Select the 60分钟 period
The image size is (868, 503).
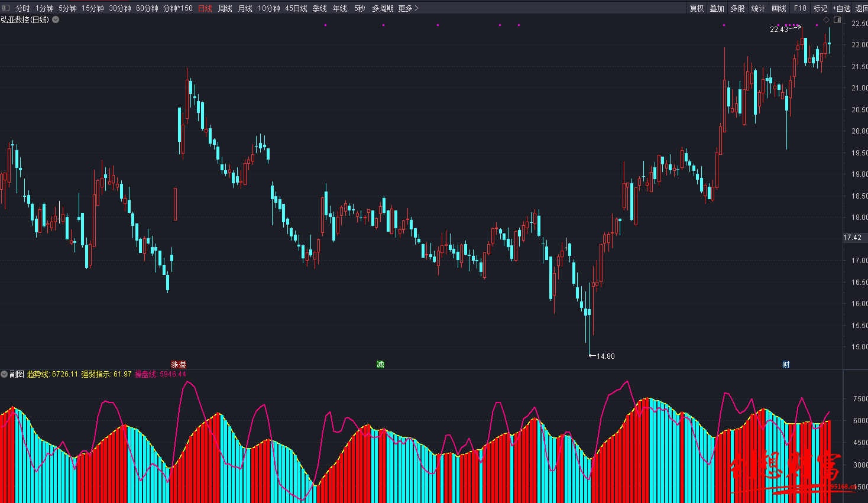147,8
